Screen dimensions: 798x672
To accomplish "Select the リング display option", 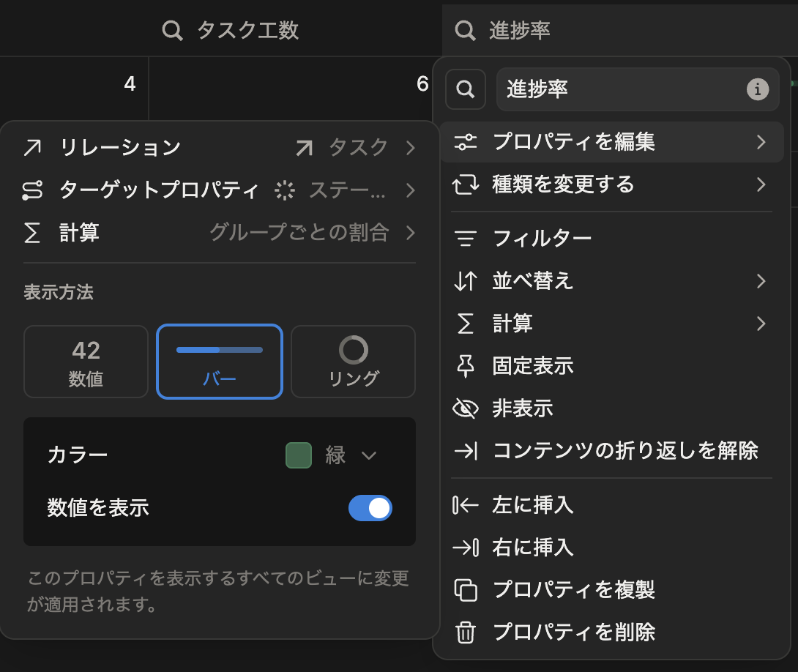I will click(353, 362).
